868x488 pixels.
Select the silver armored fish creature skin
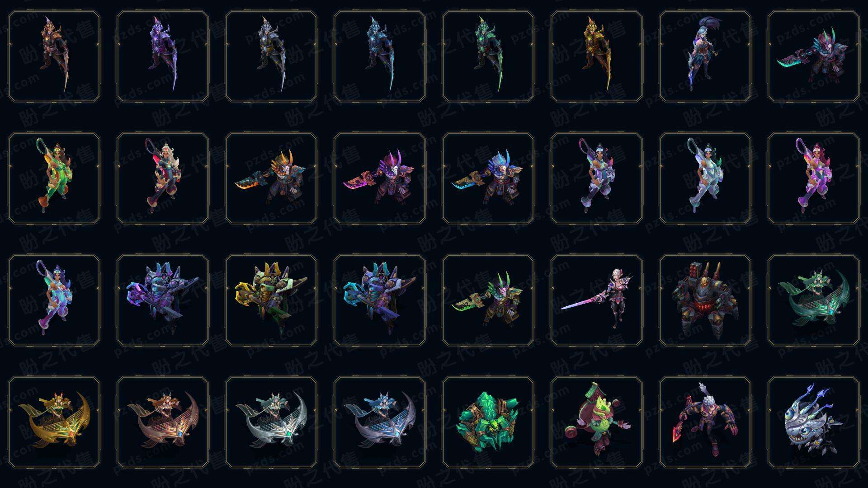[x=814, y=422]
